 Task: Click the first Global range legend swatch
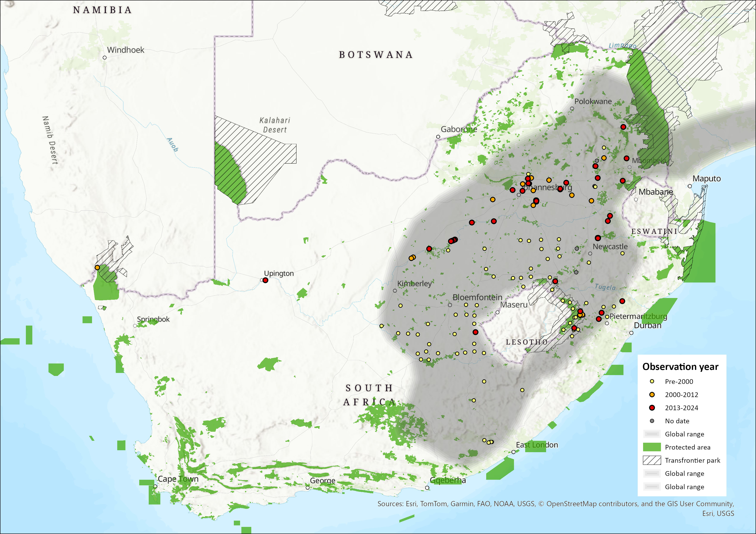click(652, 434)
